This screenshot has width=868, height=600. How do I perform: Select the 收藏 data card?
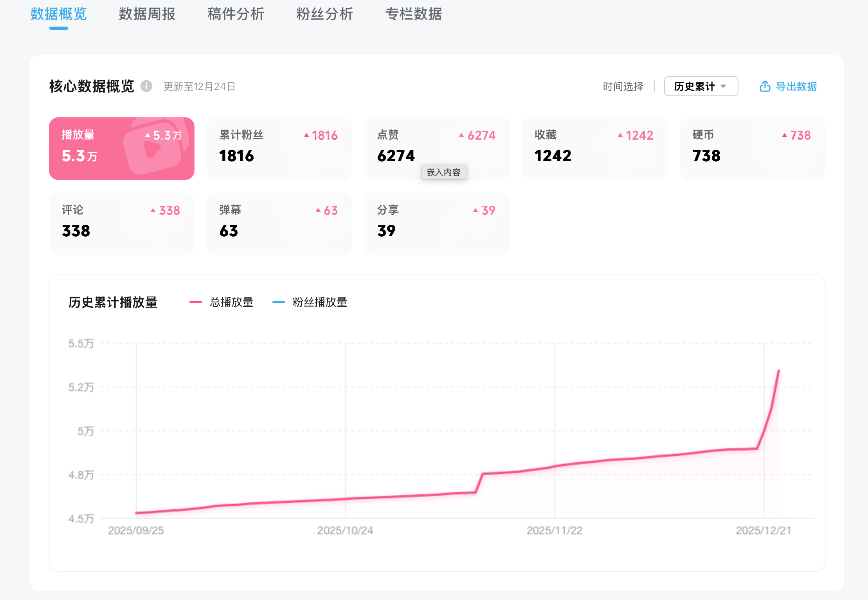(594, 149)
